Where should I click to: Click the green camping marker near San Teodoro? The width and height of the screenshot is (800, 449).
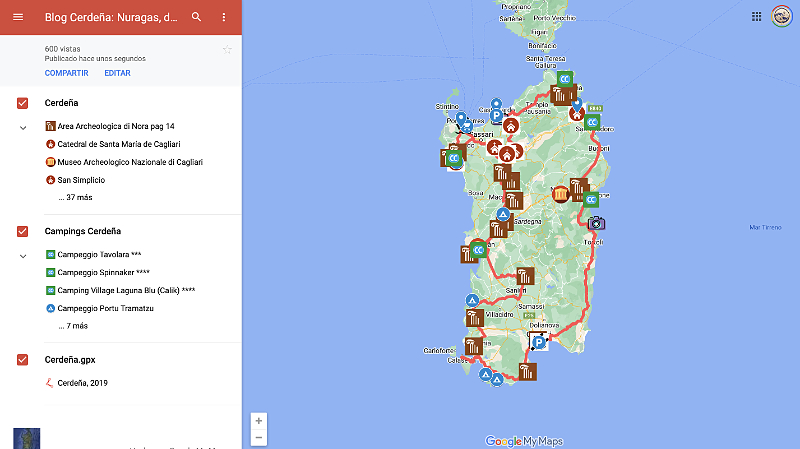[x=592, y=122]
